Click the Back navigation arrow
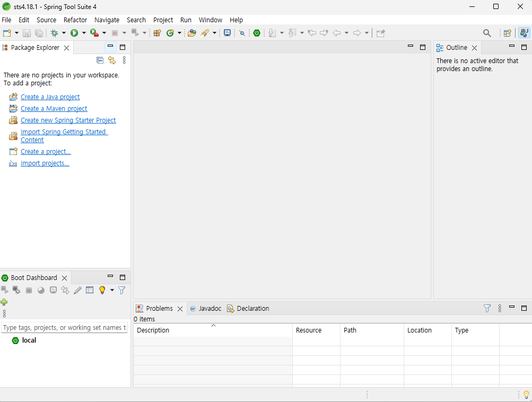This screenshot has width=532, height=402. [x=337, y=33]
